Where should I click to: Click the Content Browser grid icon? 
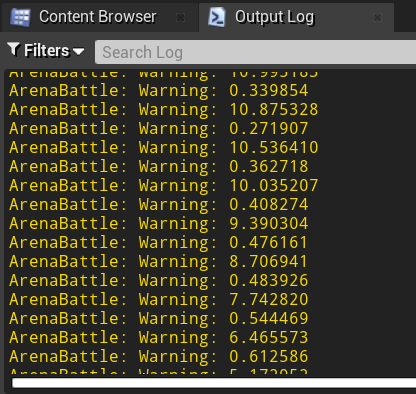(20, 17)
